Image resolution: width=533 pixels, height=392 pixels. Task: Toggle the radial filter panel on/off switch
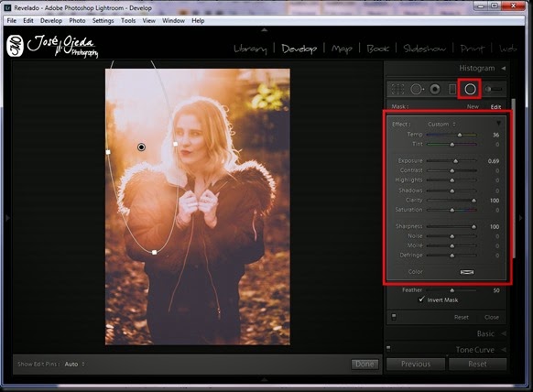point(394,317)
